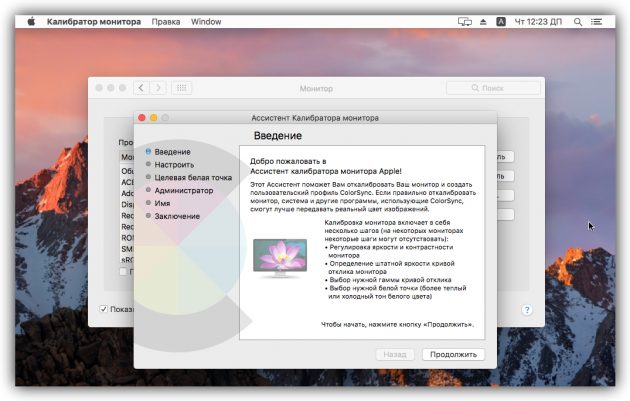The height and width of the screenshot is (401, 630).
Task: Minimize the Ассистент Калибратора window
Action: (153, 118)
